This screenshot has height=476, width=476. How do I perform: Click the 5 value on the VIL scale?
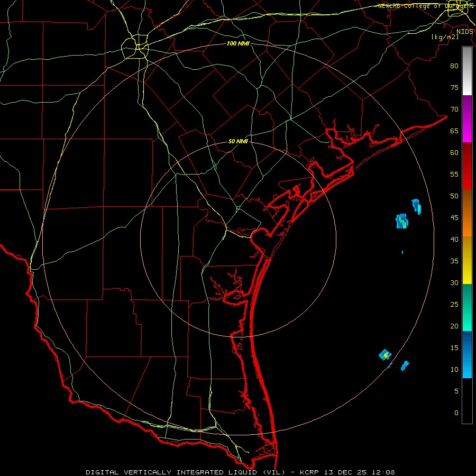456,391
